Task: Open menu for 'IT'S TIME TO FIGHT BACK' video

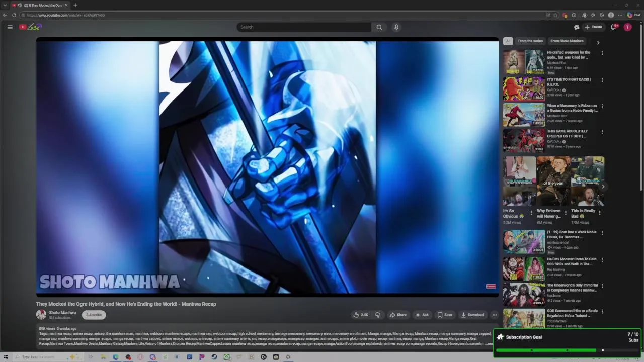Action: pos(602,80)
